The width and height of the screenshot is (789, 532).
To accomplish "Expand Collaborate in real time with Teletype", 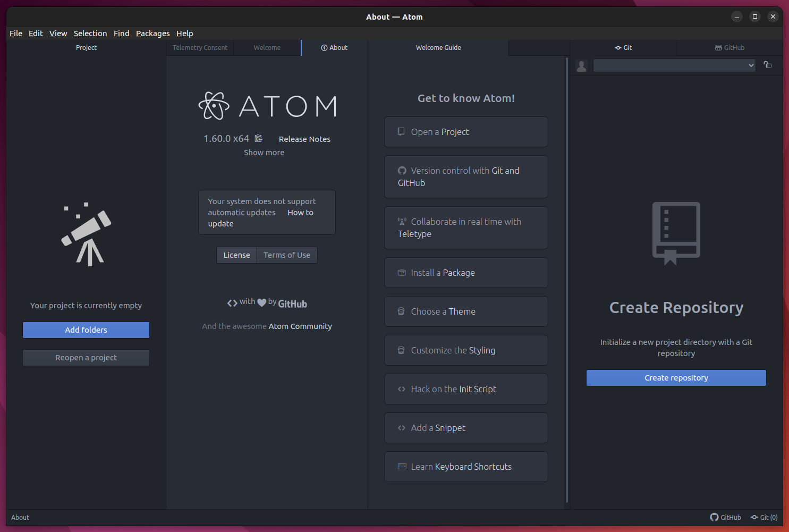I will (466, 227).
